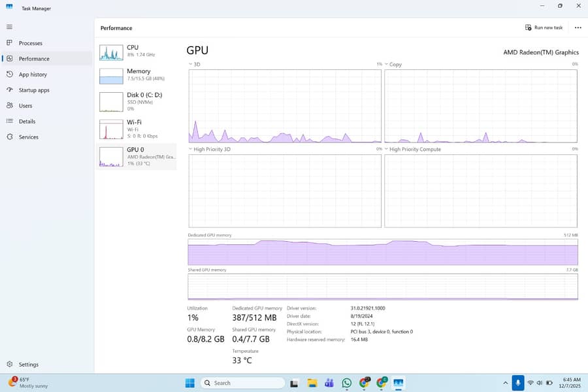Image resolution: width=588 pixels, height=392 pixels.
Task: Toggle the hamburger navigation menu
Action: (9, 27)
